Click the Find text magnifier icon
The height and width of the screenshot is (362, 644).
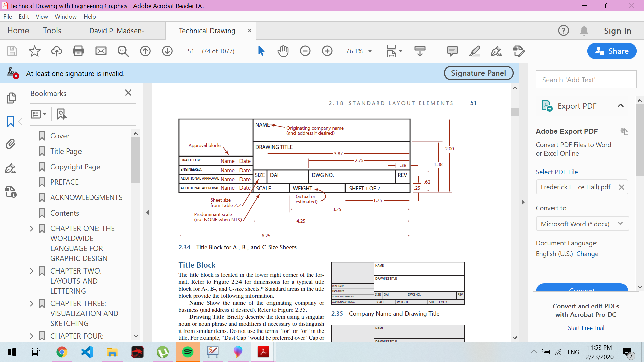pyautogui.click(x=123, y=51)
